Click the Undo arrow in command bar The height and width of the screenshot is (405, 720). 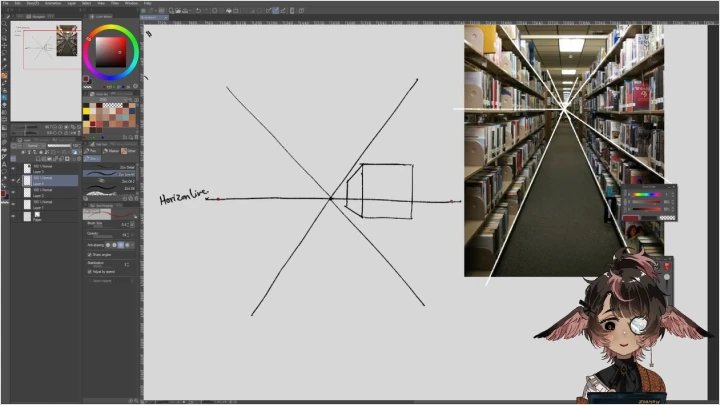pos(199,10)
